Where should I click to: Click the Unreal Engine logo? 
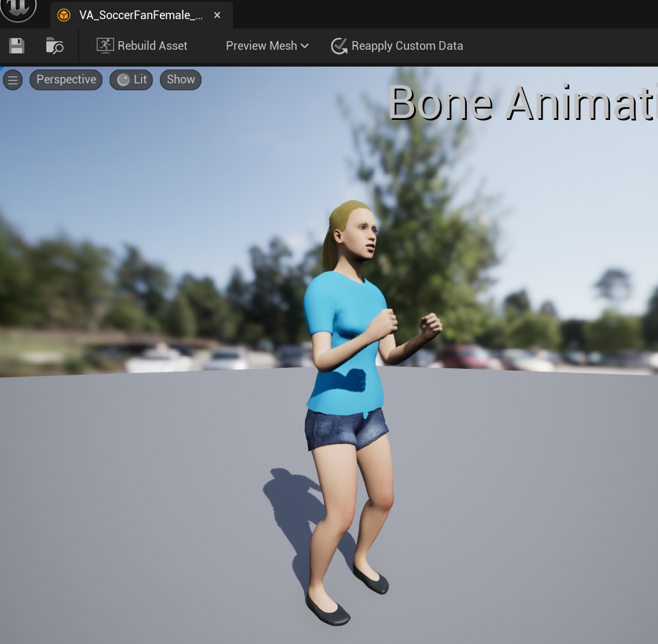click(x=19, y=10)
